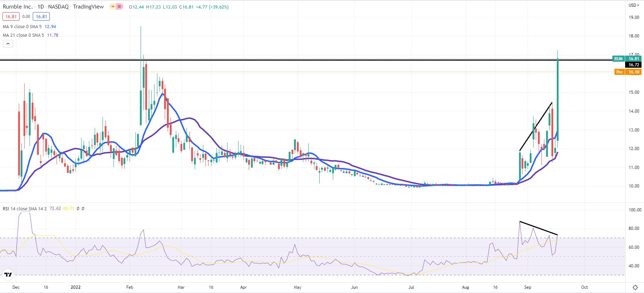Select the divergence trend line on RSI
644x293 pixels.
[539, 228]
